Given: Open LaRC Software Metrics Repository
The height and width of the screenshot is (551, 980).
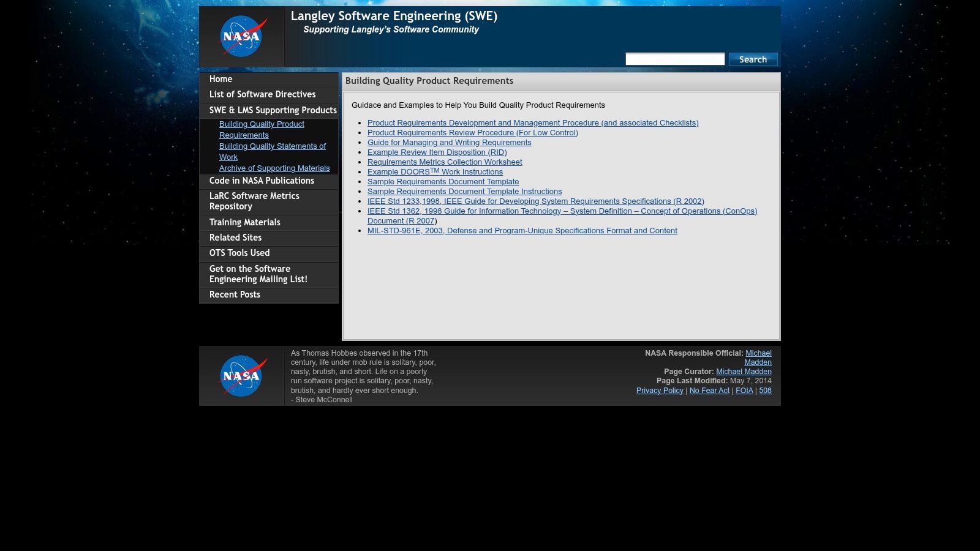Looking at the screenshot, I should pos(269,201).
